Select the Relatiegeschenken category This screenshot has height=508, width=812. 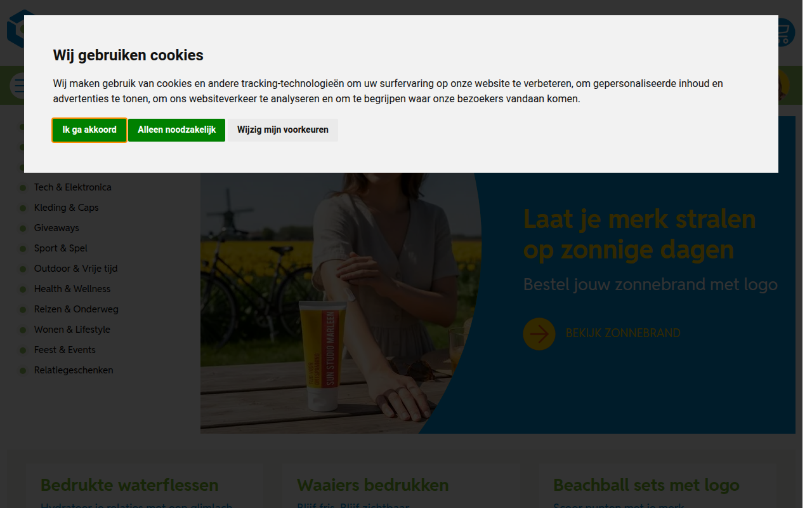coord(74,370)
